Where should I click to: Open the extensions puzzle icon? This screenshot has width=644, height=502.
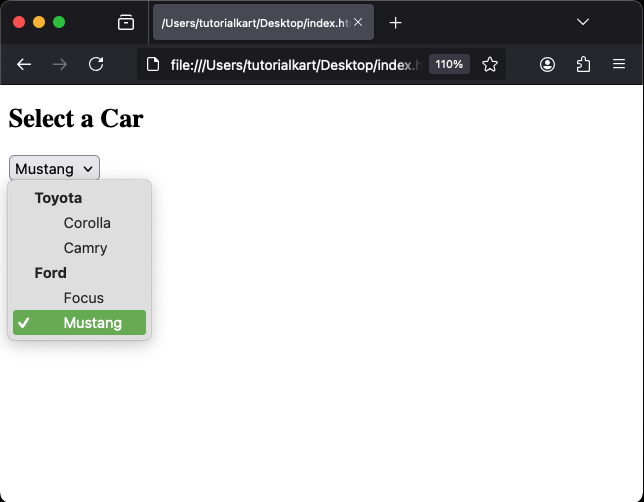coord(584,64)
